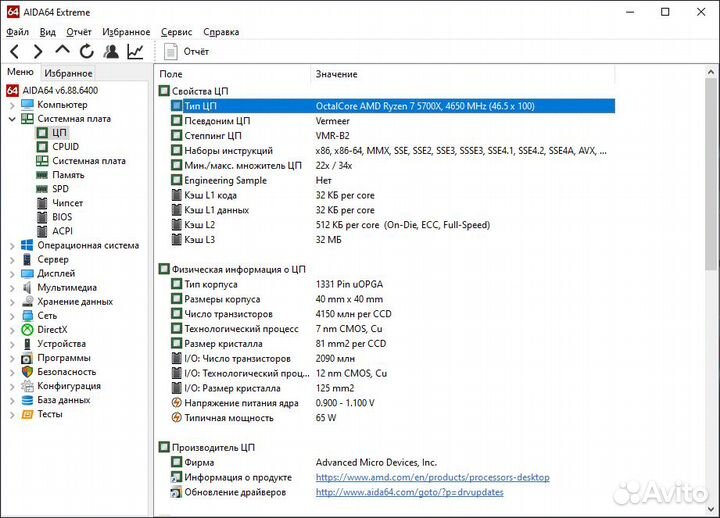Screen dimensions: 720x518
Task: Click the icon beside Информация о продукте
Action: tap(176, 477)
